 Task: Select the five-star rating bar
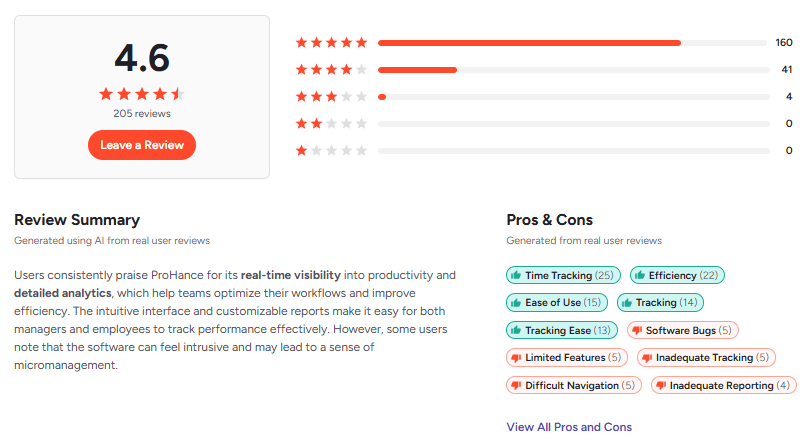[571, 43]
